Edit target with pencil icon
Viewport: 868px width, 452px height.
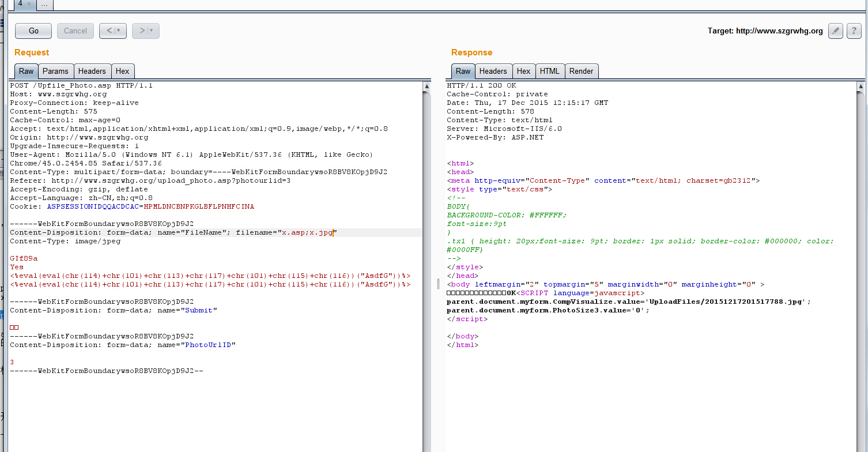836,31
